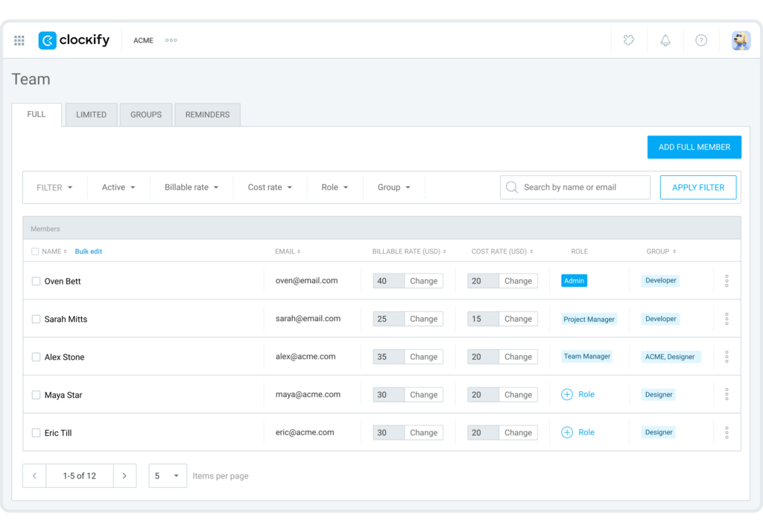Viewport: 763px width, 532px height.
Task: Click the ADD FULL MEMBER button
Action: (x=694, y=148)
